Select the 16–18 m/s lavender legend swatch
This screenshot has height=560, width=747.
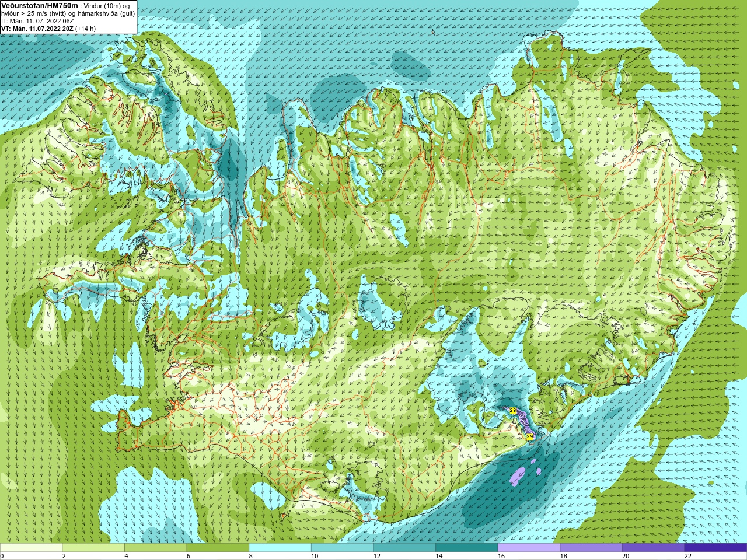(529, 548)
